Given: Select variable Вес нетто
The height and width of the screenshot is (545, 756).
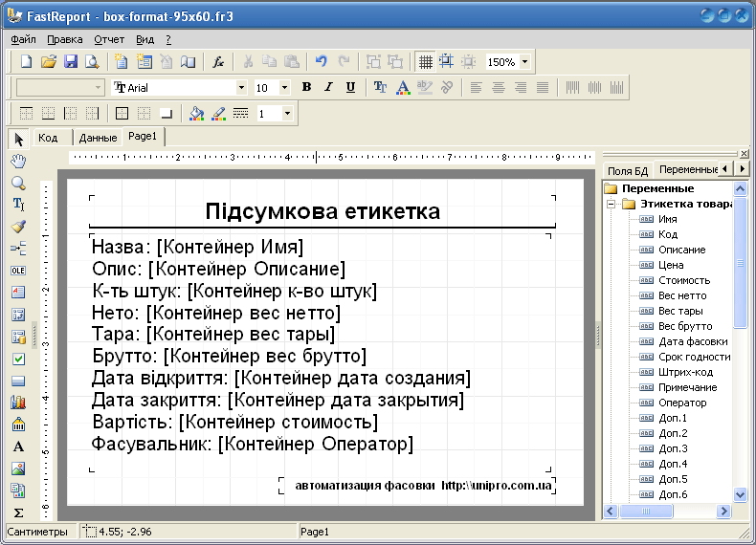Looking at the screenshot, I should pyautogui.click(x=682, y=295).
